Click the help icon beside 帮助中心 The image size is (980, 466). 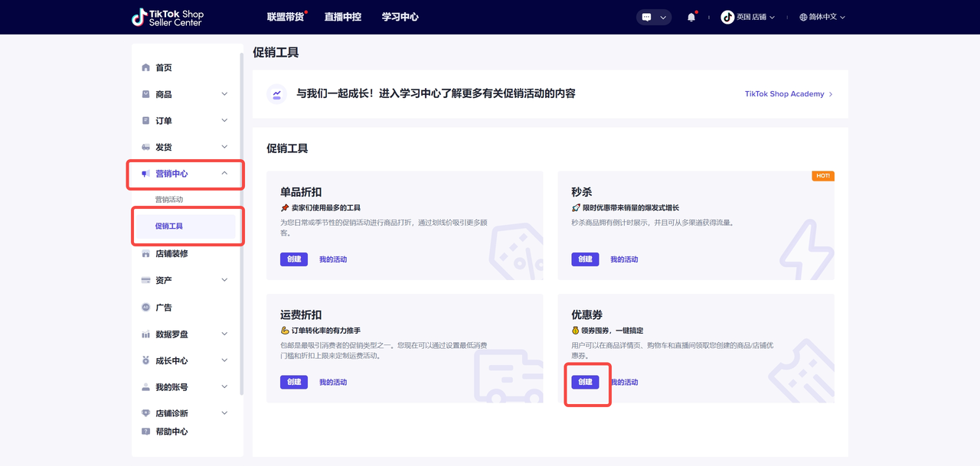click(145, 432)
